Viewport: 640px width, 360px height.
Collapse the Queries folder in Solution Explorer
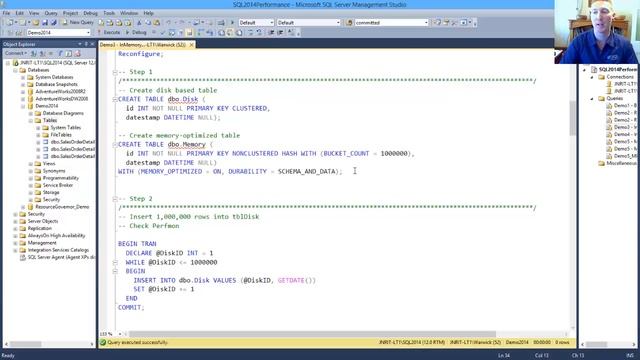tap(592, 98)
